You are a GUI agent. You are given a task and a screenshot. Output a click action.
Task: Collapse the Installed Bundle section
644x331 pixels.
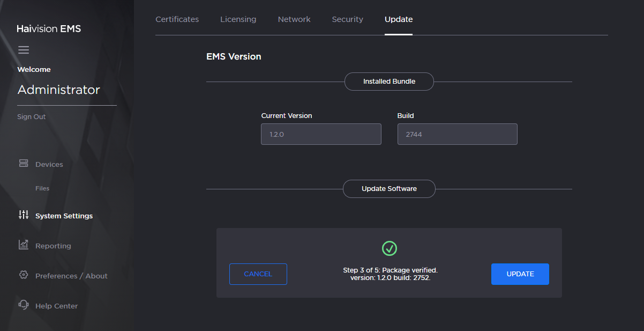tap(389, 81)
